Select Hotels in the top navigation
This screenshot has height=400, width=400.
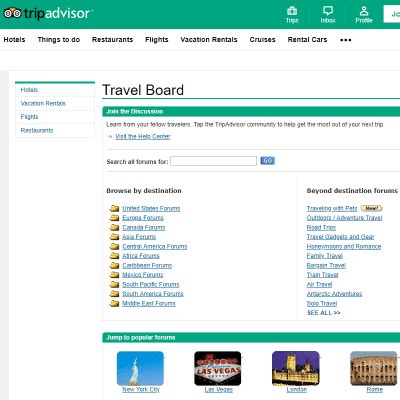click(14, 40)
